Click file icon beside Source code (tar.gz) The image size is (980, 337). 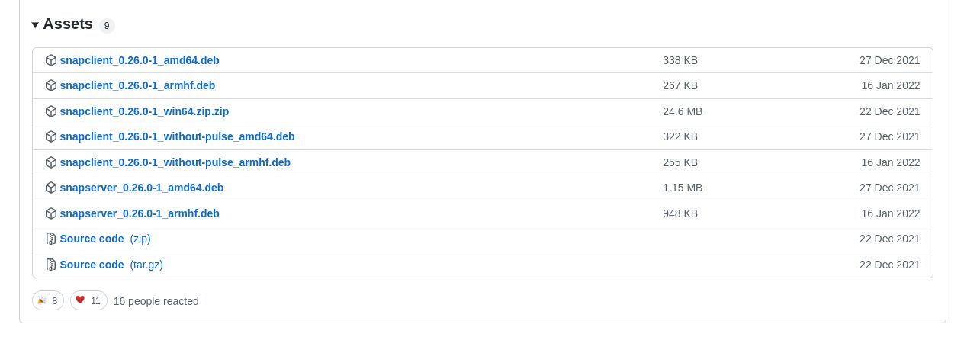pyautogui.click(x=51, y=265)
